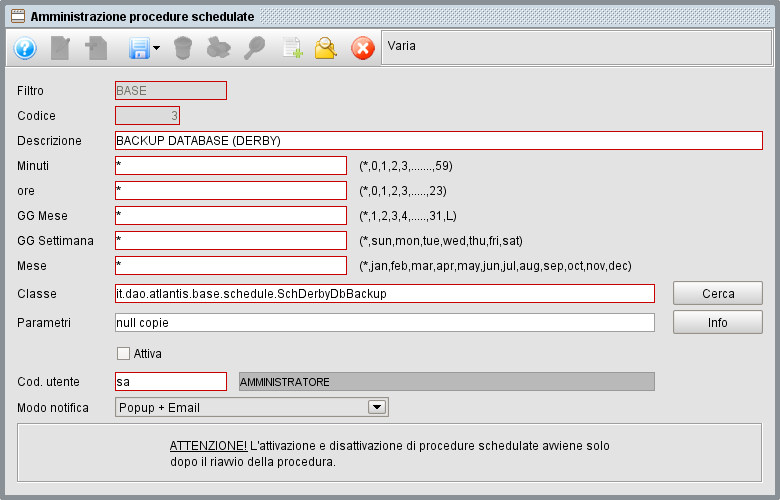Click the trash bin delete icon
This screenshot has height=500, width=780.
[183, 47]
